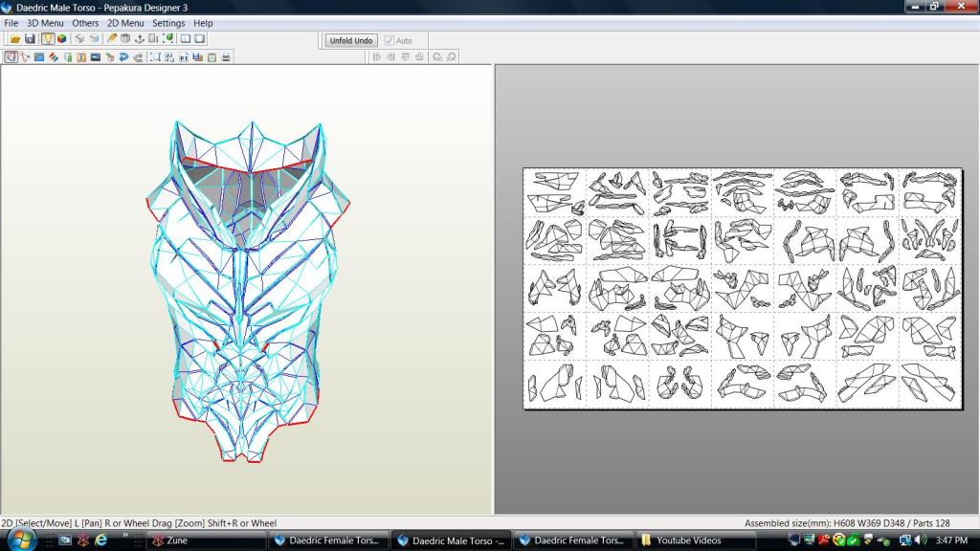Click the dark blue card icon
Viewport: 980px width, 551px height.
[x=95, y=57]
